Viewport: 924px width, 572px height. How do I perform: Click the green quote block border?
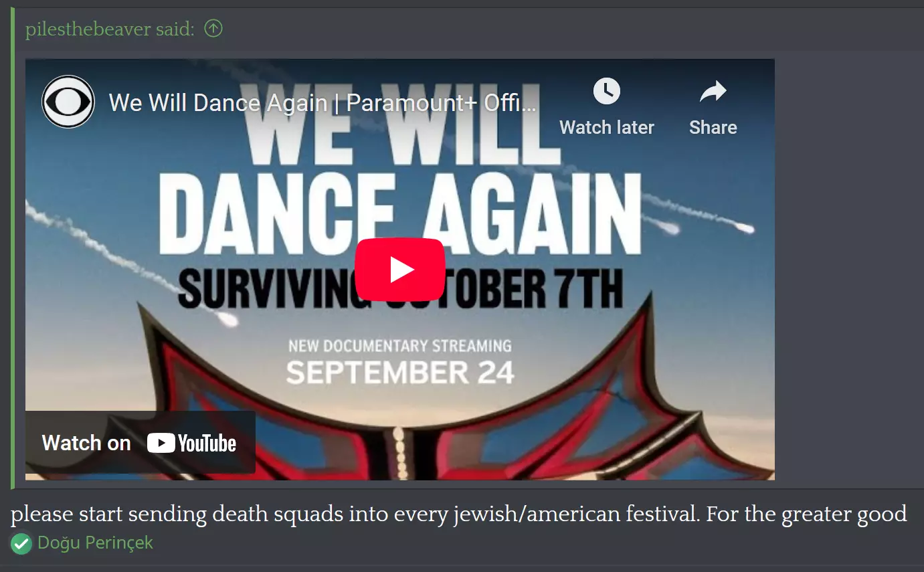pyautogui.click(x=13, y=248)
